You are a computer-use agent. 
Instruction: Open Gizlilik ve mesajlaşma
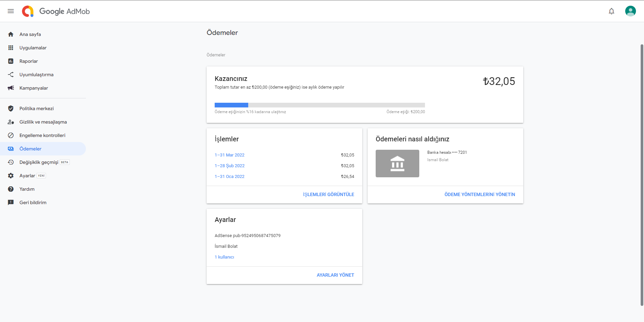point(43,122)
